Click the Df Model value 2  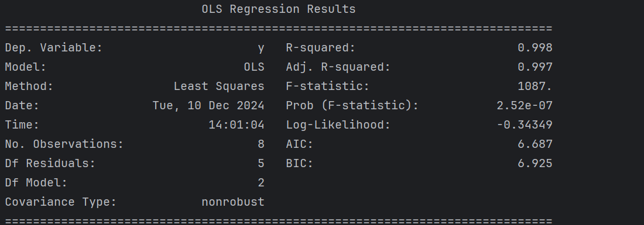[x=261, y=182]
